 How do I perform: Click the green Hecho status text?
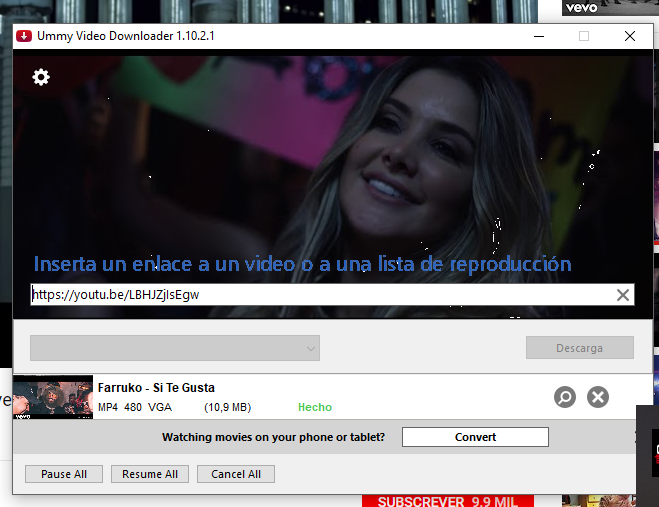point(315,407)
